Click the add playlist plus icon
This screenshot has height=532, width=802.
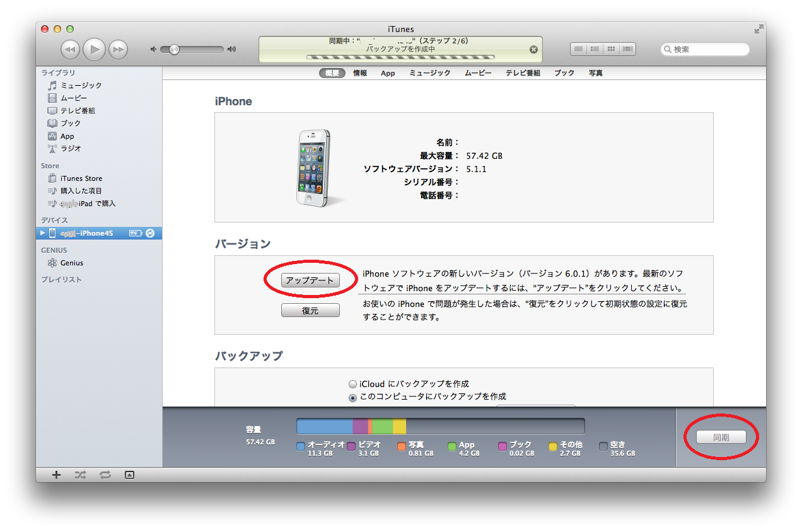[x=56, y=475]
